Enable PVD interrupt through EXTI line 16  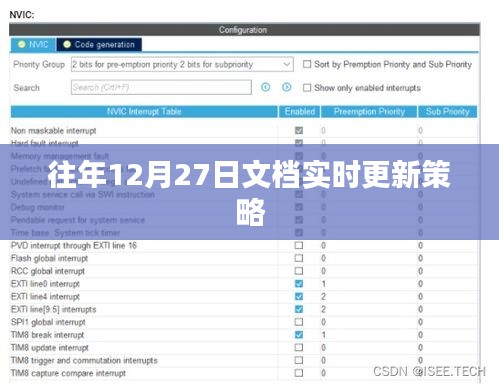[299, 245]
